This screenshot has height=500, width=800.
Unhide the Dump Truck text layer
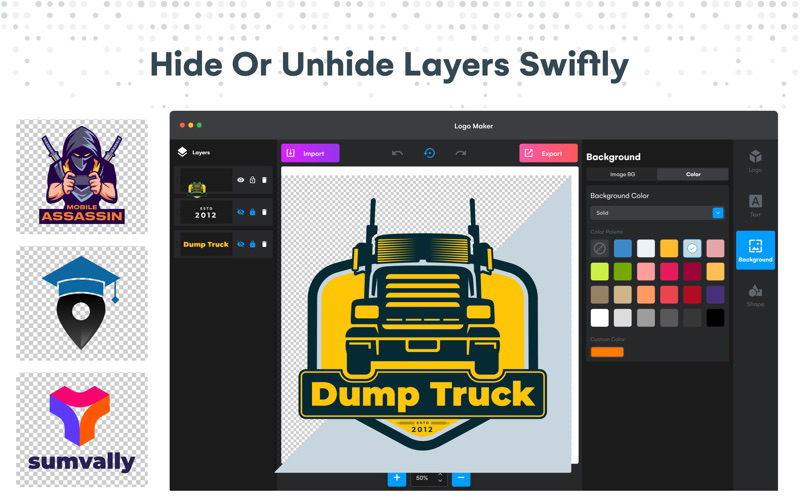tap(240, 244)
